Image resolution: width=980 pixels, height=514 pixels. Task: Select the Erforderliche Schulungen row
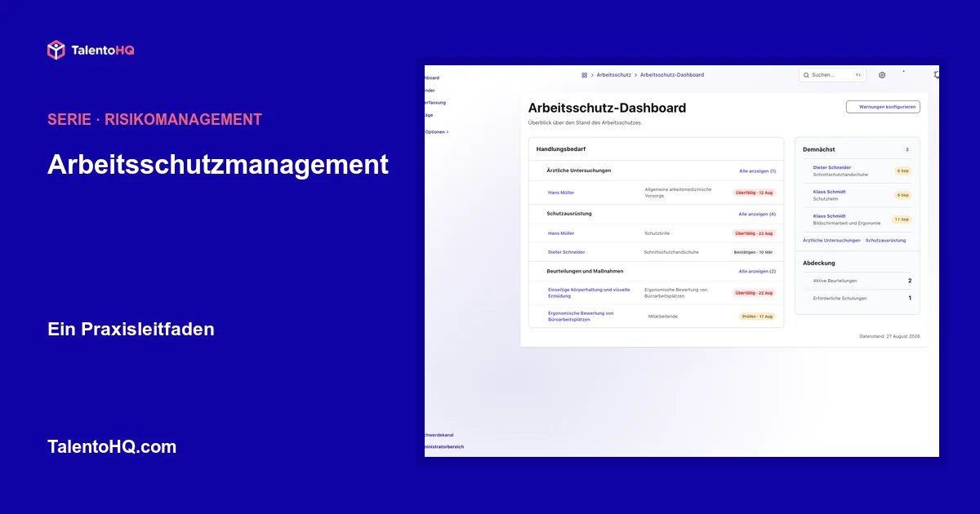click(x=857, y=299)
